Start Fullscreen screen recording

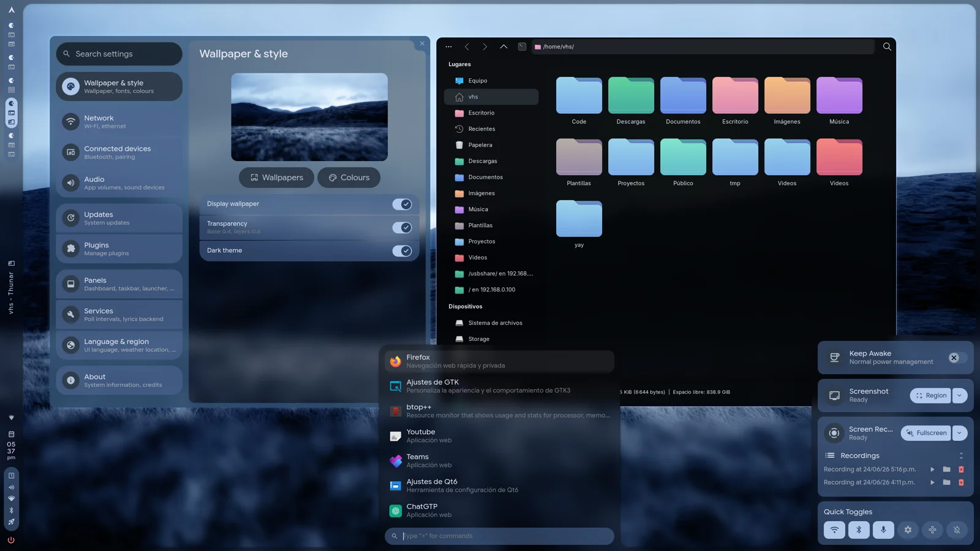click(x=926, y=433)
